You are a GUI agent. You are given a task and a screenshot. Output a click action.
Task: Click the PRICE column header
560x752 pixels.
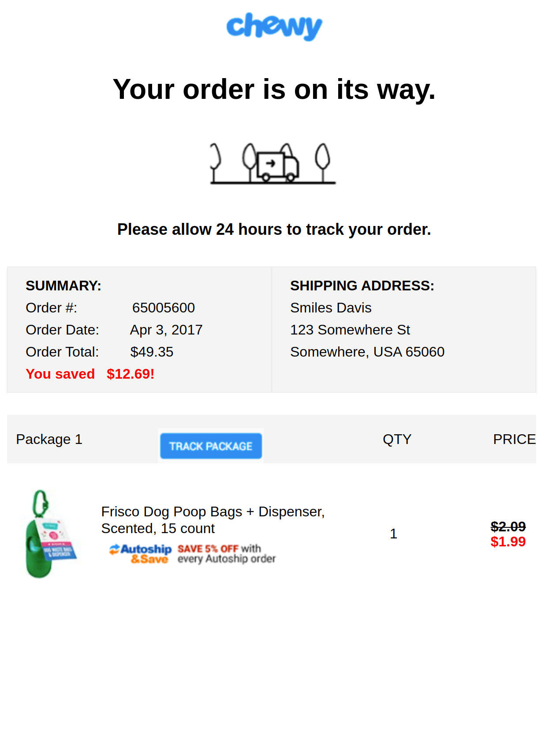(x=514, y=440)
